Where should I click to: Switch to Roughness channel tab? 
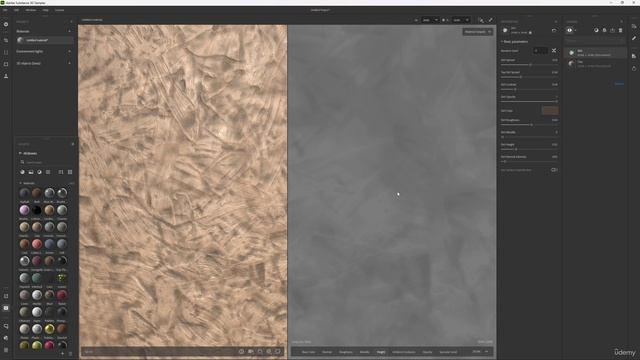[x=345, y=352]
